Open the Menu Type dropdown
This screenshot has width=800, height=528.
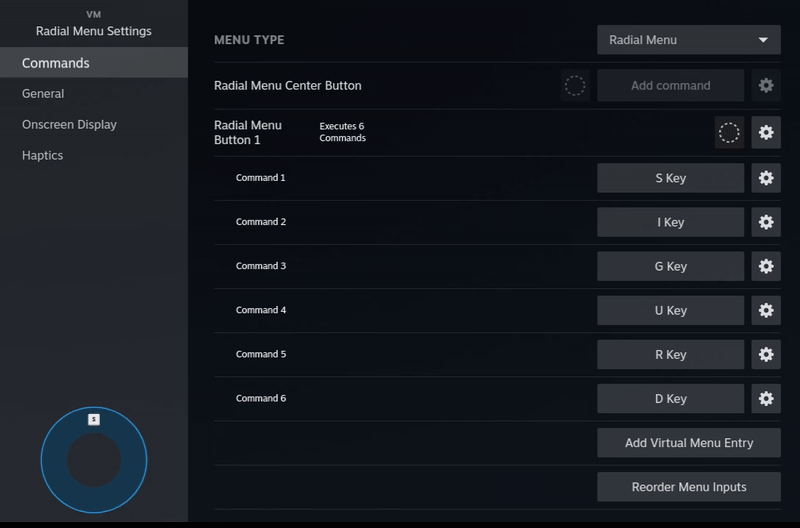(x=688, y=40)
